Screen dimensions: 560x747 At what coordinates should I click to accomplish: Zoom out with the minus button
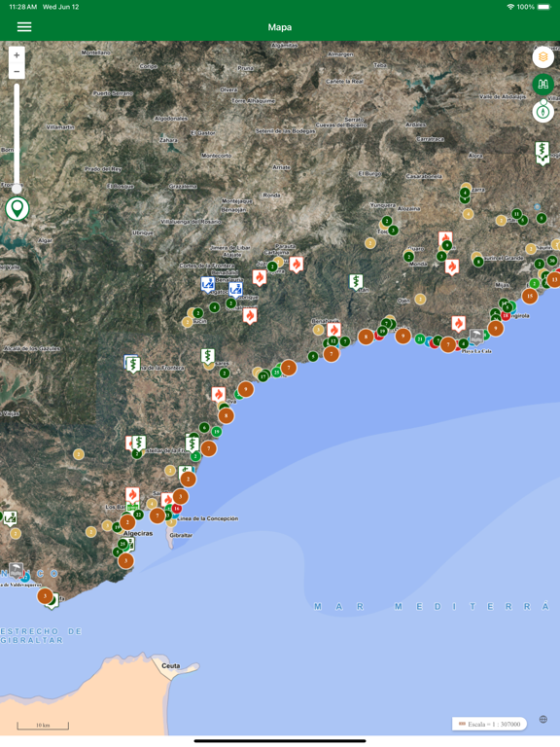click(x=17, y=71)
